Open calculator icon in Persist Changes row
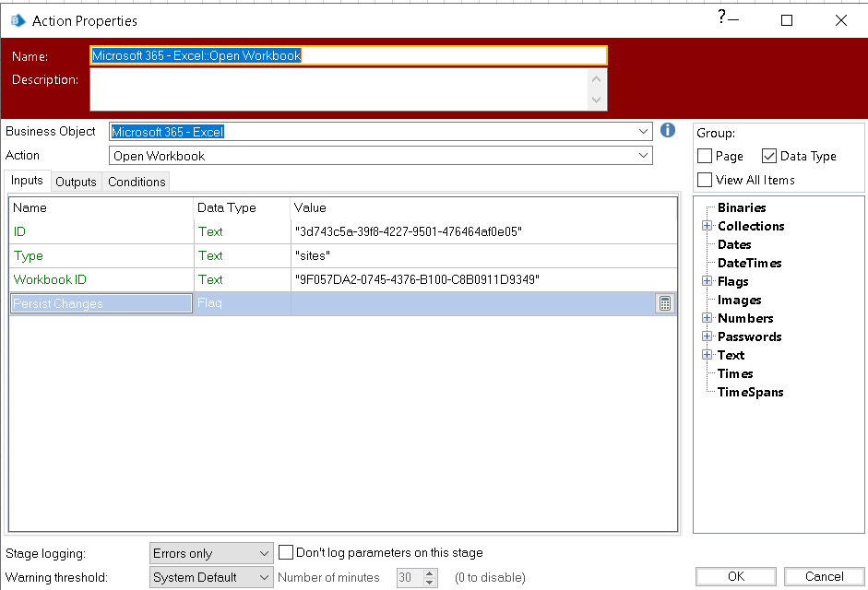The width and height of the screenshot is (868, 590). pyautogui.click(x=665, y=303)
